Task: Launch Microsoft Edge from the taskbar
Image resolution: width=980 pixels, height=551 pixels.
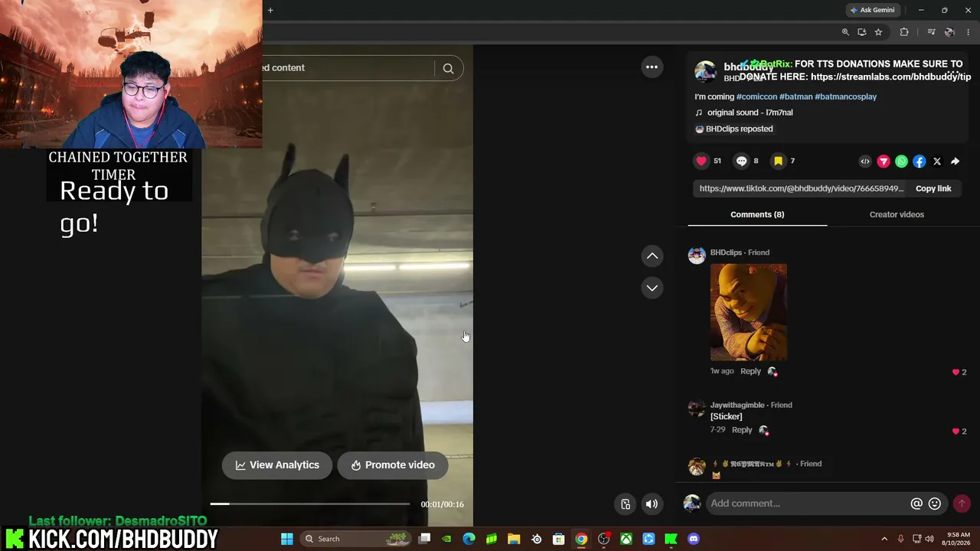Action: [469, 539]
